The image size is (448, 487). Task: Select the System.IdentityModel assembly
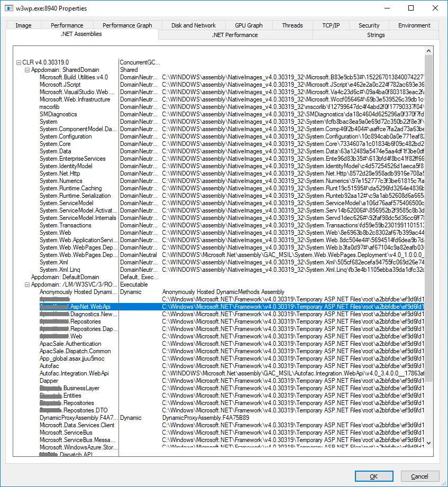(66, 166)
